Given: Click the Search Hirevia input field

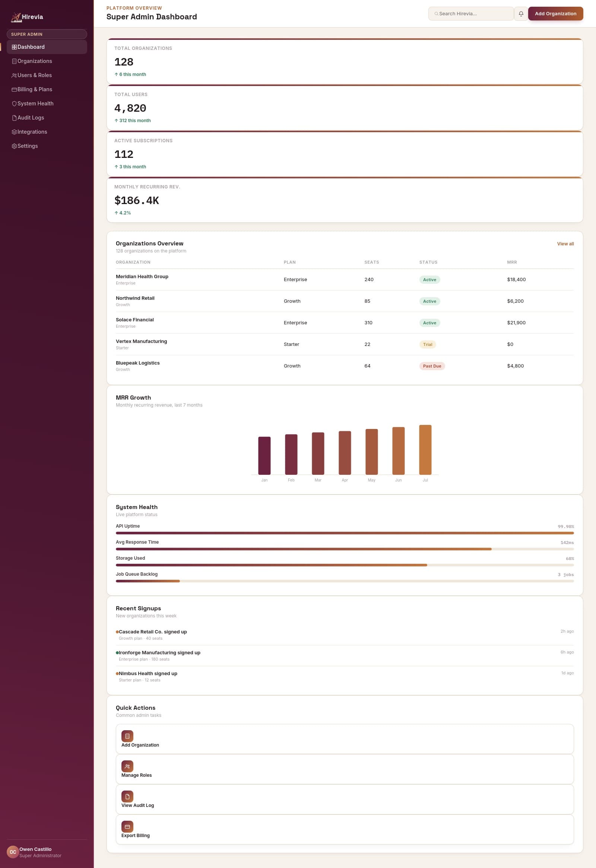Looking at the screenshot, I should [471, 14].
